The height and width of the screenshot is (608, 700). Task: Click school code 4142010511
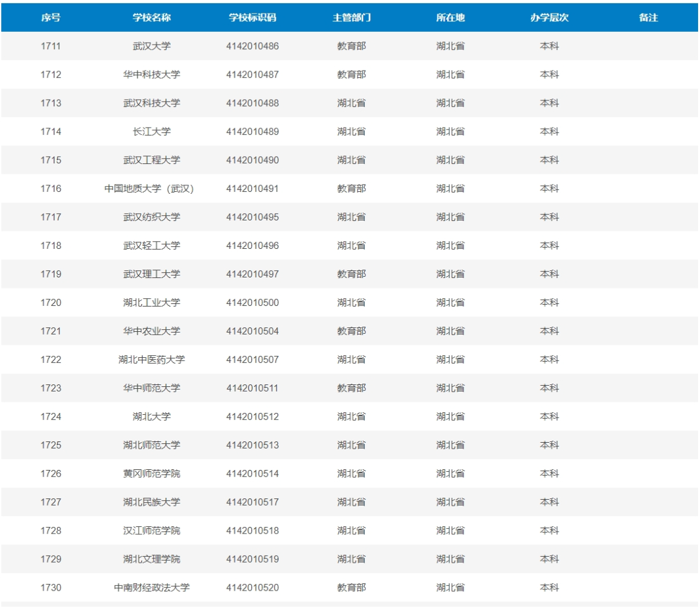tap(252, 388)
